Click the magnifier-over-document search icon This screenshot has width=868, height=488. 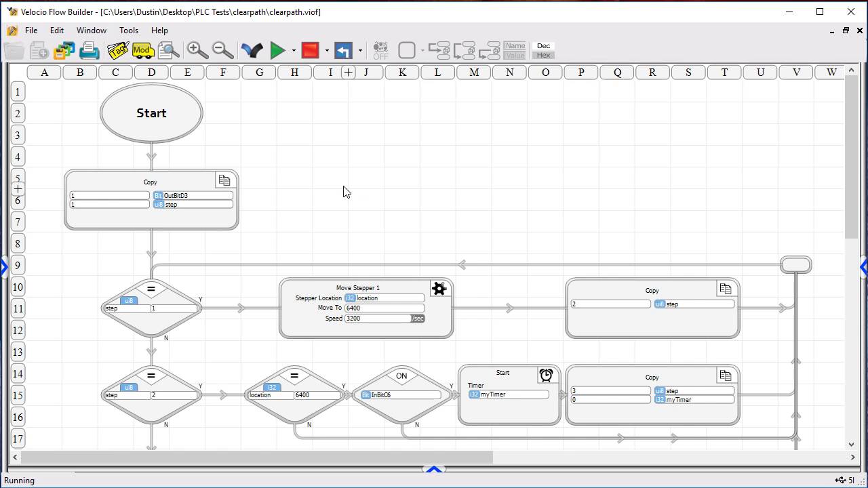(x=168, y=50)
